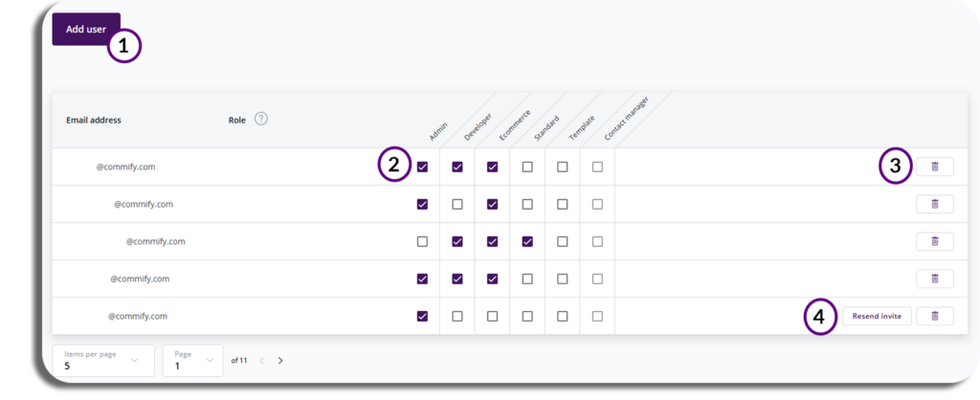The height and width of the screenshot is (400, 980).
Task: Uncheck Admin role for first user
Action: tap(422, 167)
